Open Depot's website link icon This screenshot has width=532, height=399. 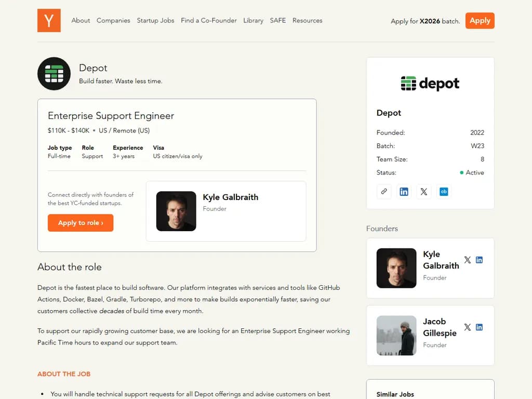(x=384, y=191)
